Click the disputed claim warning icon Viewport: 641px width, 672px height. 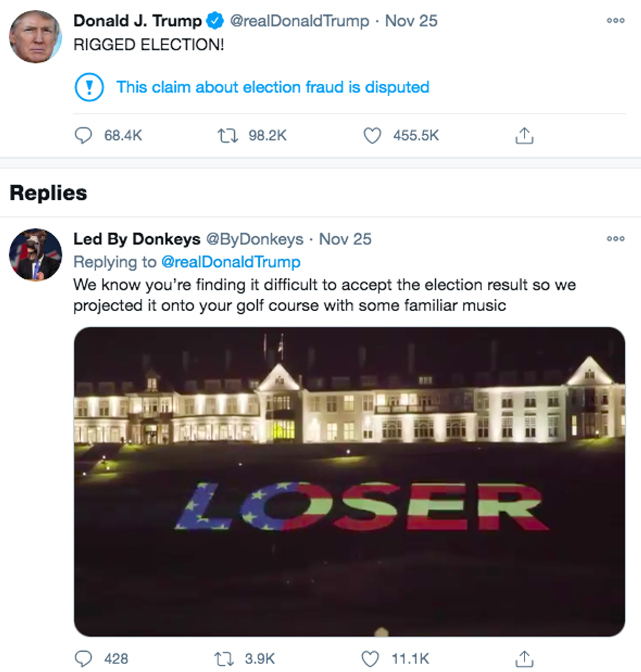(x=89, y=88)
